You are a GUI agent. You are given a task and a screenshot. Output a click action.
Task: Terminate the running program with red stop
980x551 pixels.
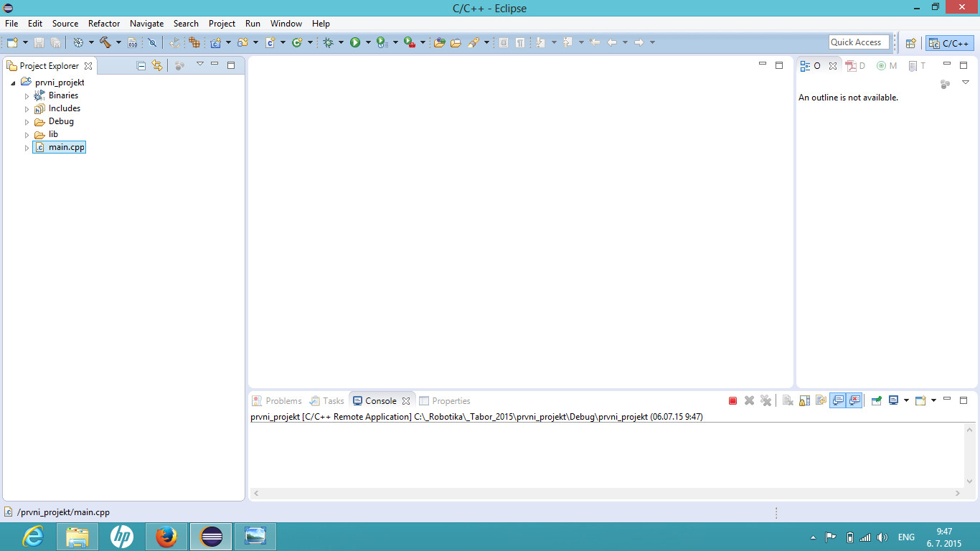732,401
